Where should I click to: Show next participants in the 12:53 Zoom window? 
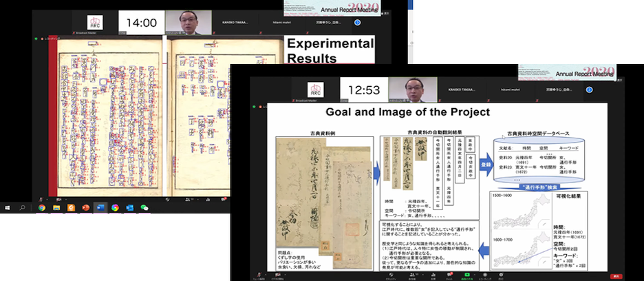point(589,90)
